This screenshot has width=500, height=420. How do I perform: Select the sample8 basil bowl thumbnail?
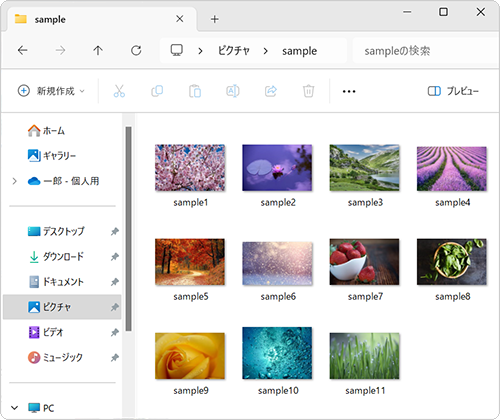(x=452, y=262)
